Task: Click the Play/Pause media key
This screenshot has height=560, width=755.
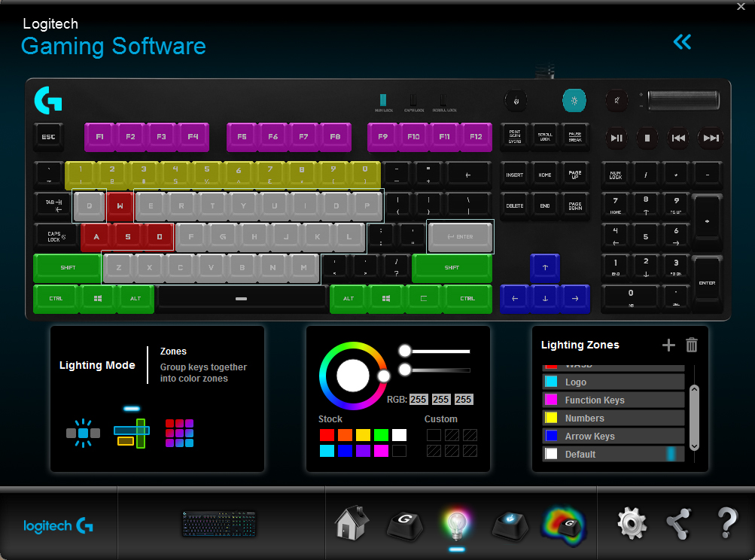Action: coord(616,138)
